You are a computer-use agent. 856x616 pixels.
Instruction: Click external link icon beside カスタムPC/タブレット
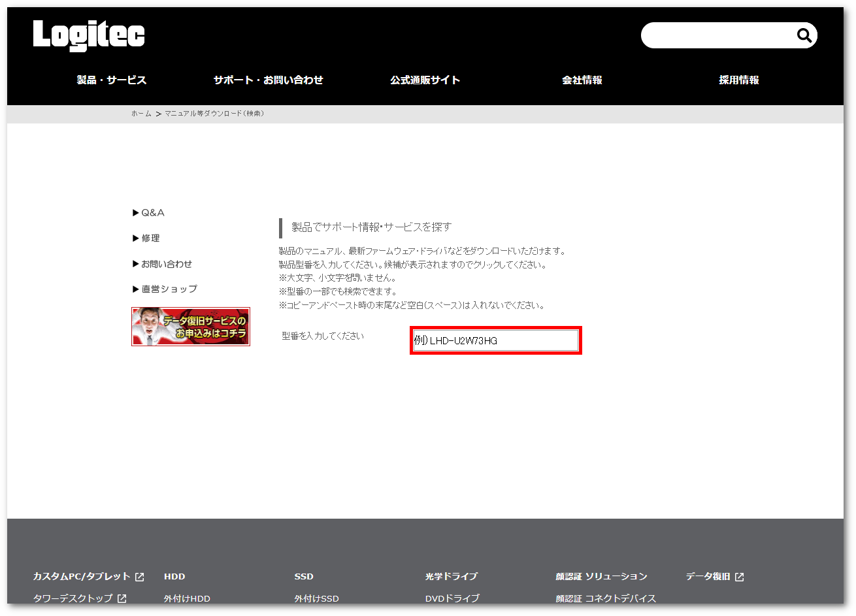pyautogui.click(x=139, y=577)
